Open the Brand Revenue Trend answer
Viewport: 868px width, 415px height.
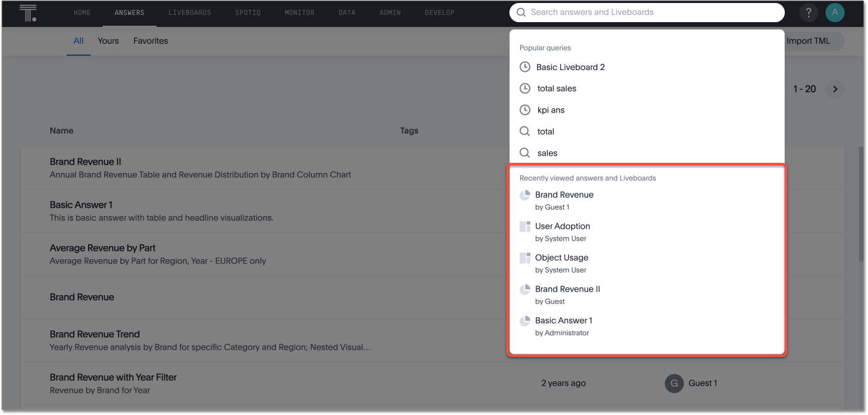point(95,334)
